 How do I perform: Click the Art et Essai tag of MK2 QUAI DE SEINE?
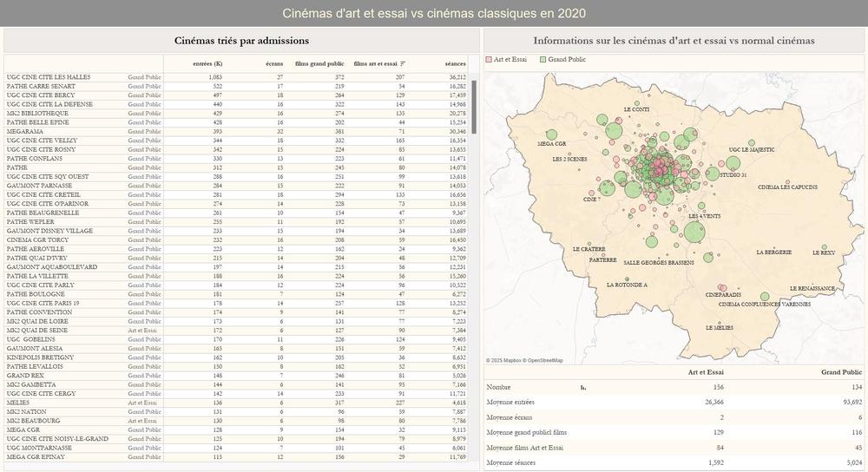click(x=142, y=331)
